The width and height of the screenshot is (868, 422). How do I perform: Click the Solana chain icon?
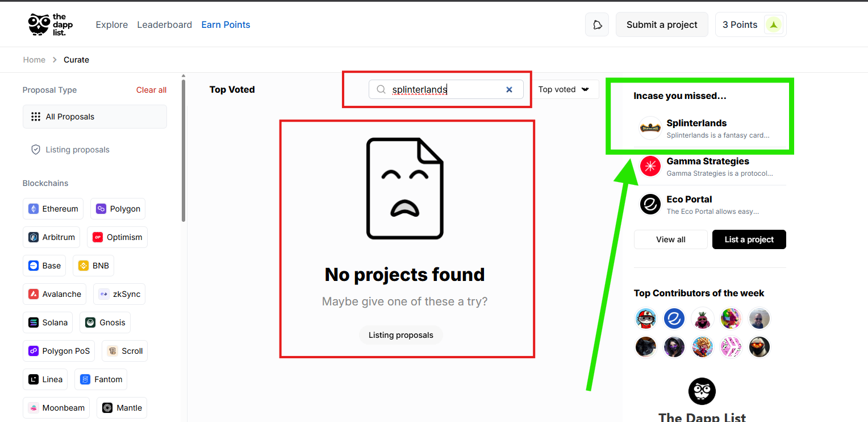(34, 322)
